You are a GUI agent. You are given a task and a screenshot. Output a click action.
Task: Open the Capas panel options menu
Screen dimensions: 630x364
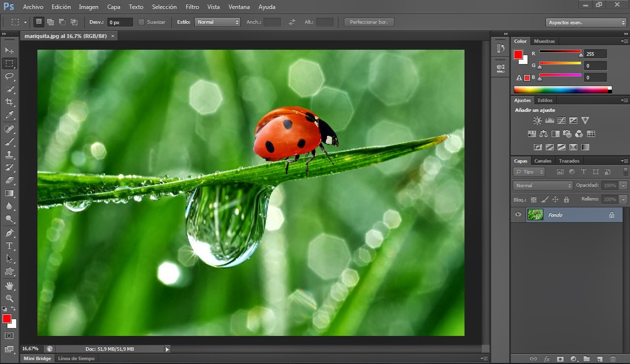point(624,161)
